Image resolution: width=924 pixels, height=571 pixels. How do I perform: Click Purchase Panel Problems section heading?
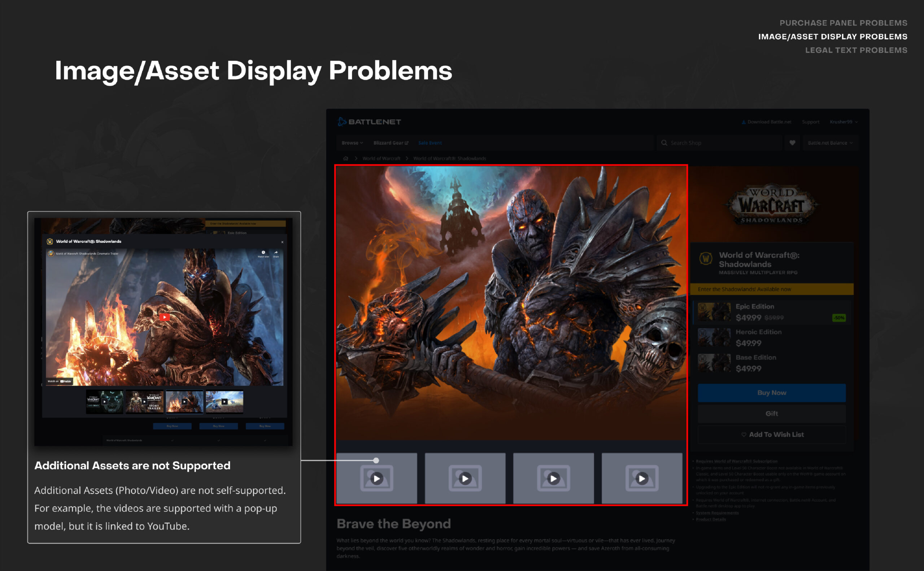[x=843, y=23]
